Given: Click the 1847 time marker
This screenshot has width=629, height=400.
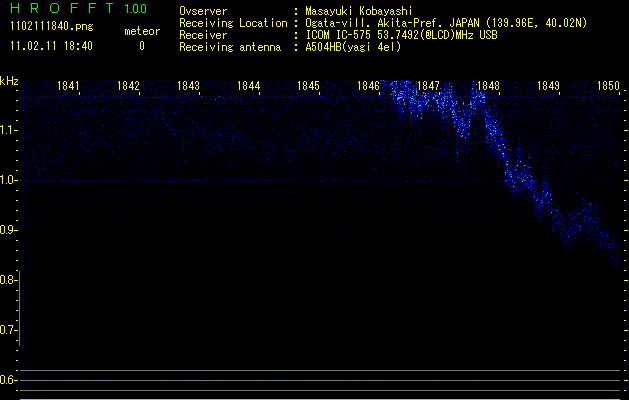Looking at the screenshot, I should pyautogui.click(x=428, y=85).
